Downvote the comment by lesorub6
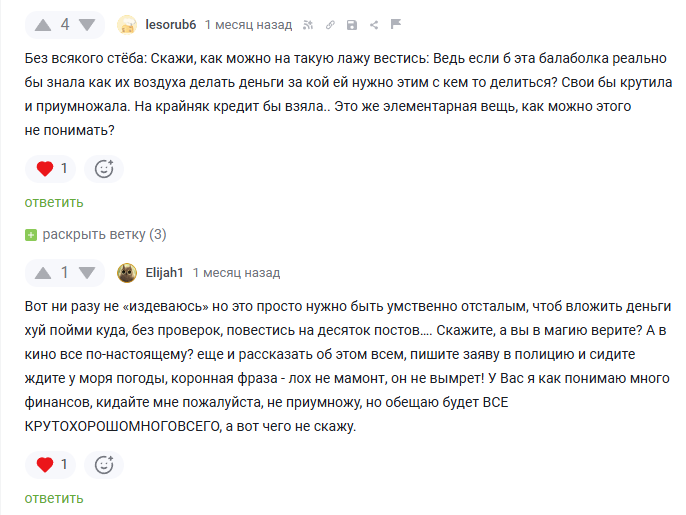The width and height of the screenshot is (686, 515). 87,24
